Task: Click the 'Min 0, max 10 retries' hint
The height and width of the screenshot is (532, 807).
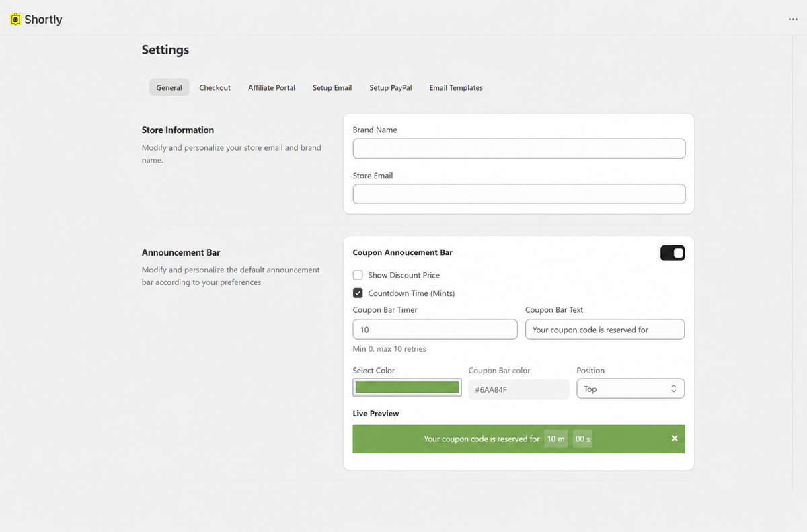Action: tap(389, 349)
